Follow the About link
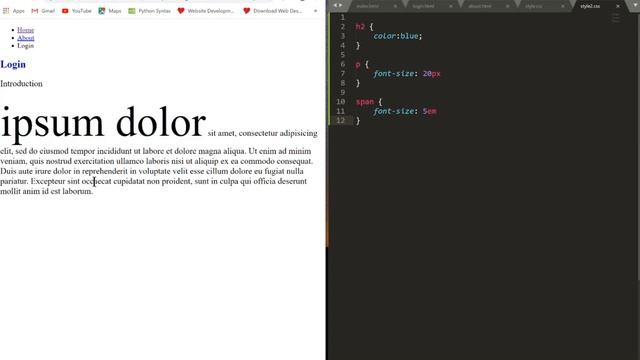 click(x=25, y=38)
